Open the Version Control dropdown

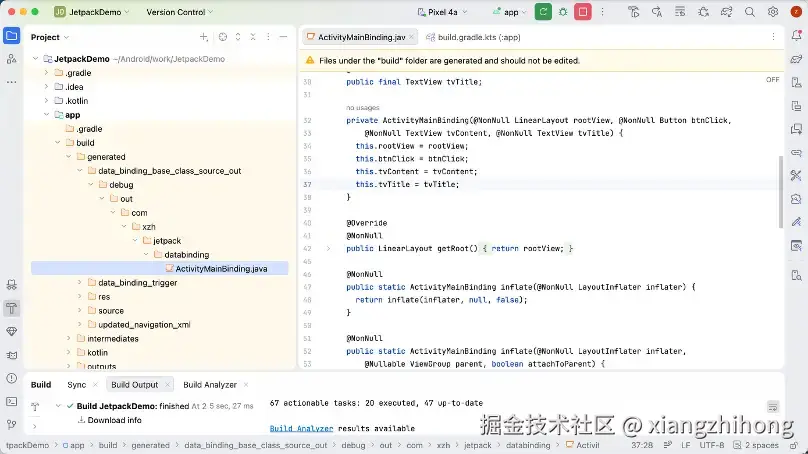point(179,12)
